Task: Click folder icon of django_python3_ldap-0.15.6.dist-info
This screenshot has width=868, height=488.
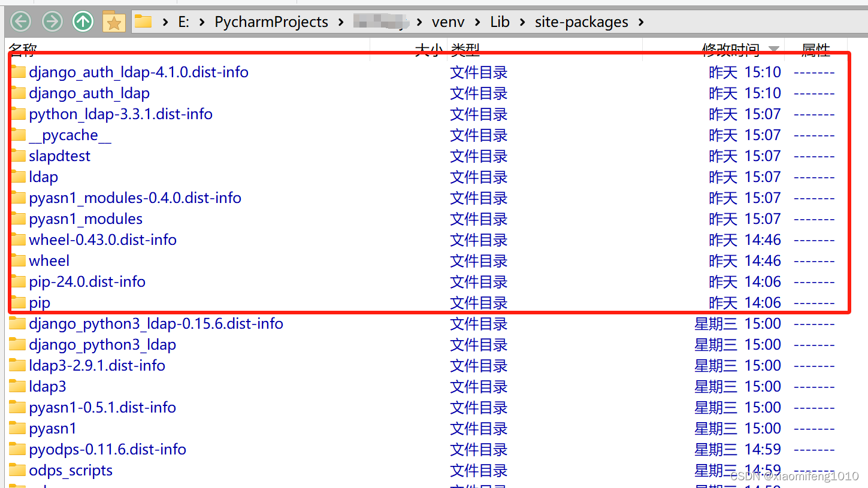Action: [x=18, y=323]
